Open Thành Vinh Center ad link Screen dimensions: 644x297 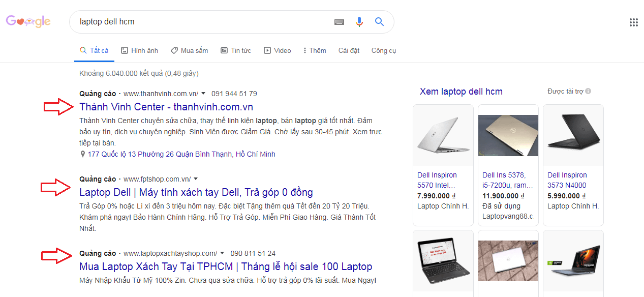[x=166, y=107]
